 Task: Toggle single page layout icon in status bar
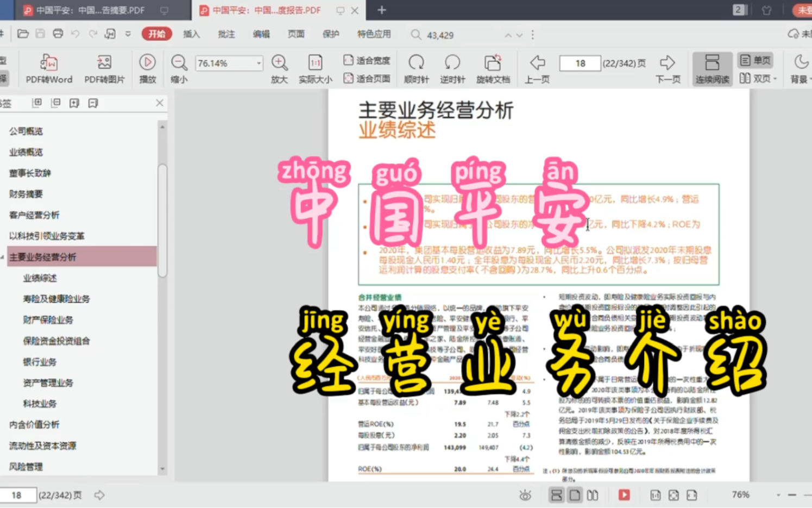click(575, 495)
